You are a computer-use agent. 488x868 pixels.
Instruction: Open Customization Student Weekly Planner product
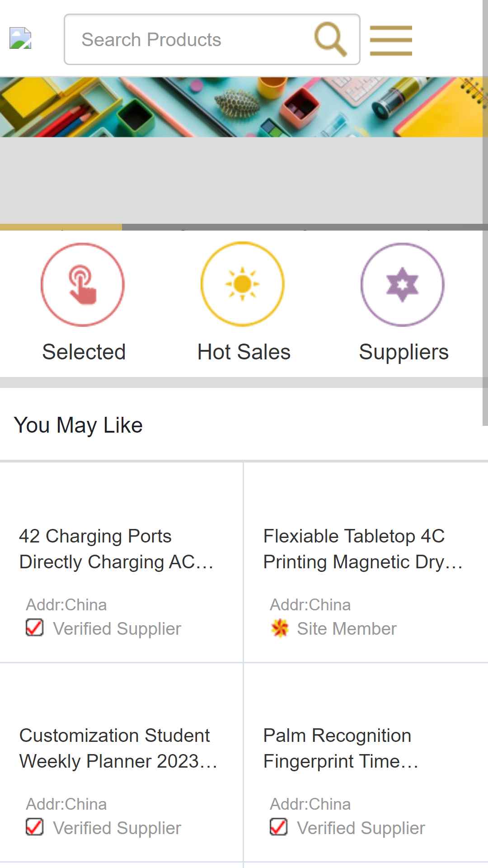point(118,748)
